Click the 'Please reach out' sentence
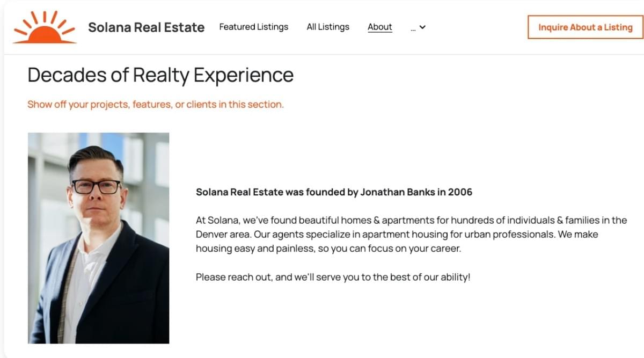644x358 pixels. 333,277
